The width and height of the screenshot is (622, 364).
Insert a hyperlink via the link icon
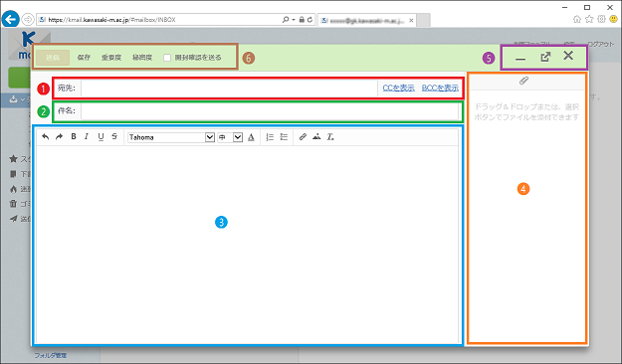tap(303, 137)
